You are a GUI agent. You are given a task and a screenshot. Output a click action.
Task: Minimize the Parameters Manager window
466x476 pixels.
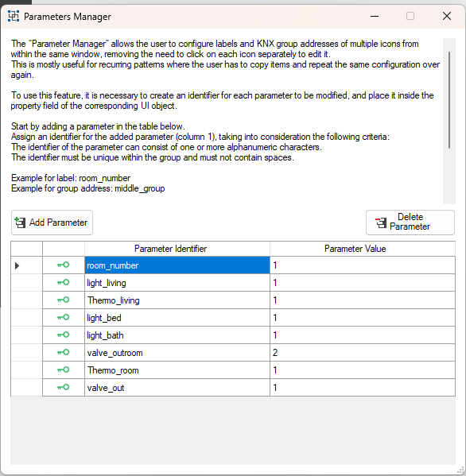375,16
